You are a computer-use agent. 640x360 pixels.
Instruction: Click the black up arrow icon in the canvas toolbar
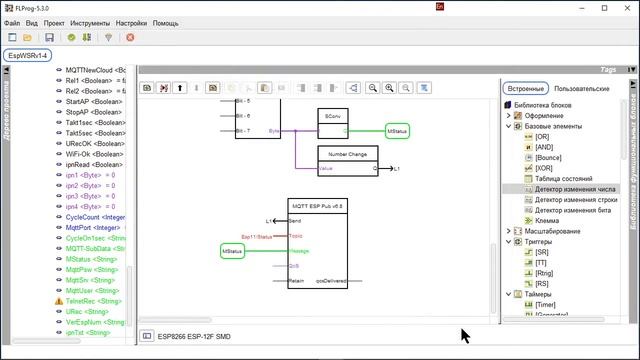click(180, 88)
